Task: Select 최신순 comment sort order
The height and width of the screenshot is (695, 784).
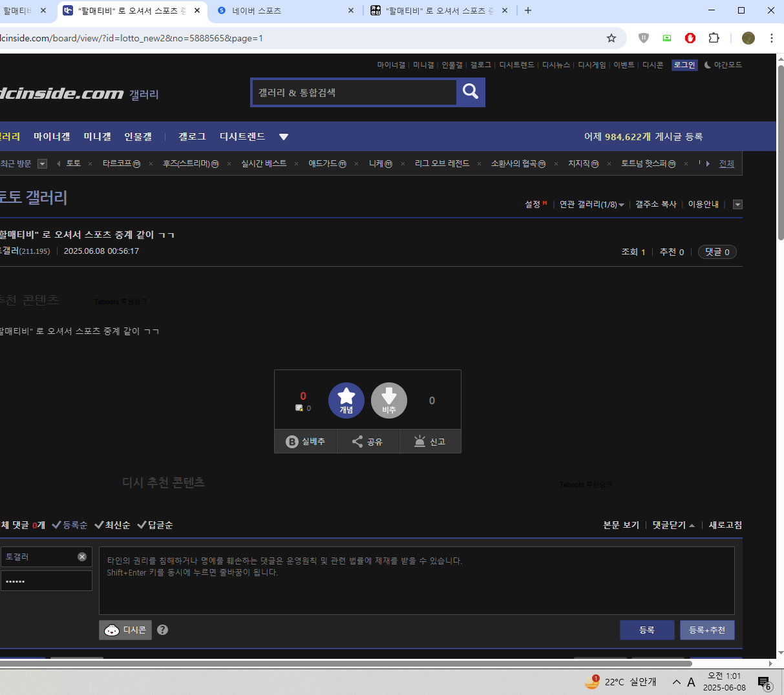Action: 112,525
